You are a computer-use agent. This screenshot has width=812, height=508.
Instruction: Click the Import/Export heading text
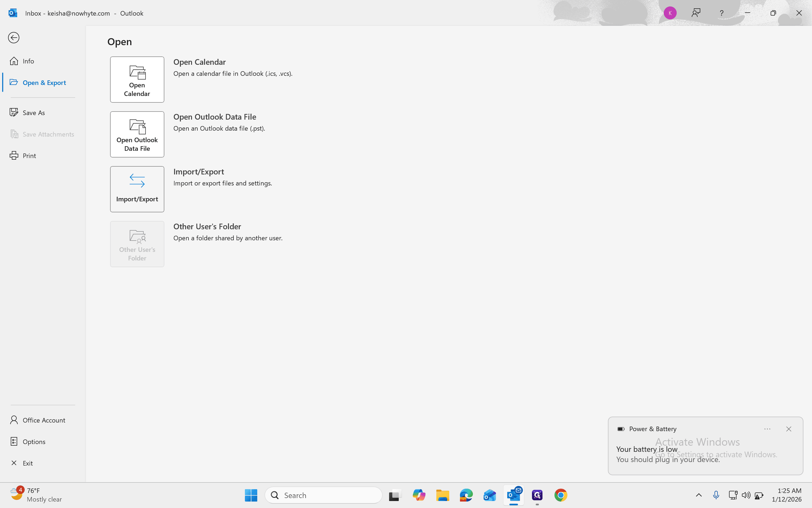(x=199, y=172)
